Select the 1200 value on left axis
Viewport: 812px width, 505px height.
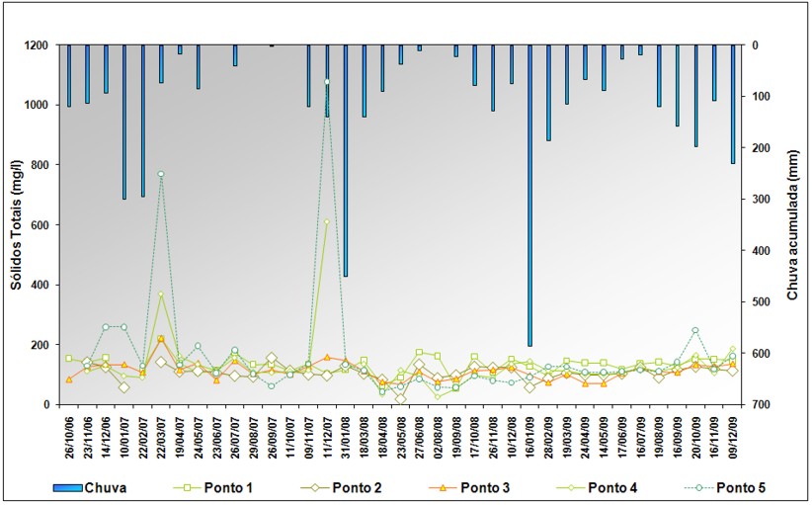(40, 45)
